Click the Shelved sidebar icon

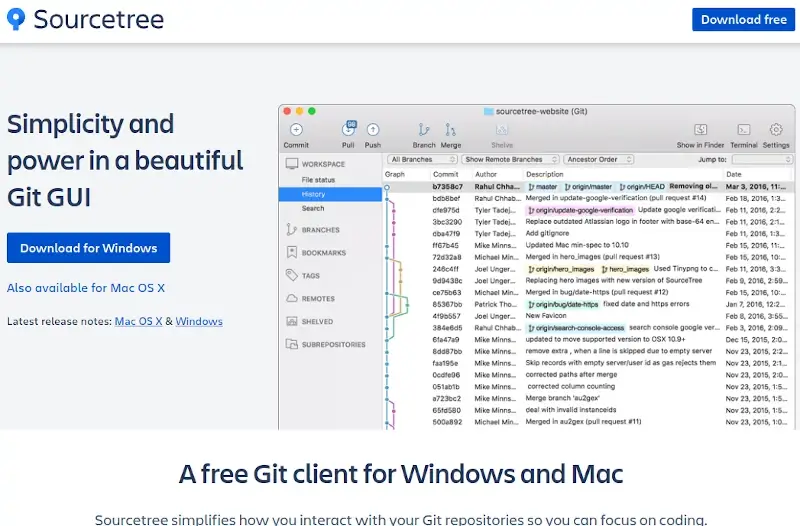[292, 321]
